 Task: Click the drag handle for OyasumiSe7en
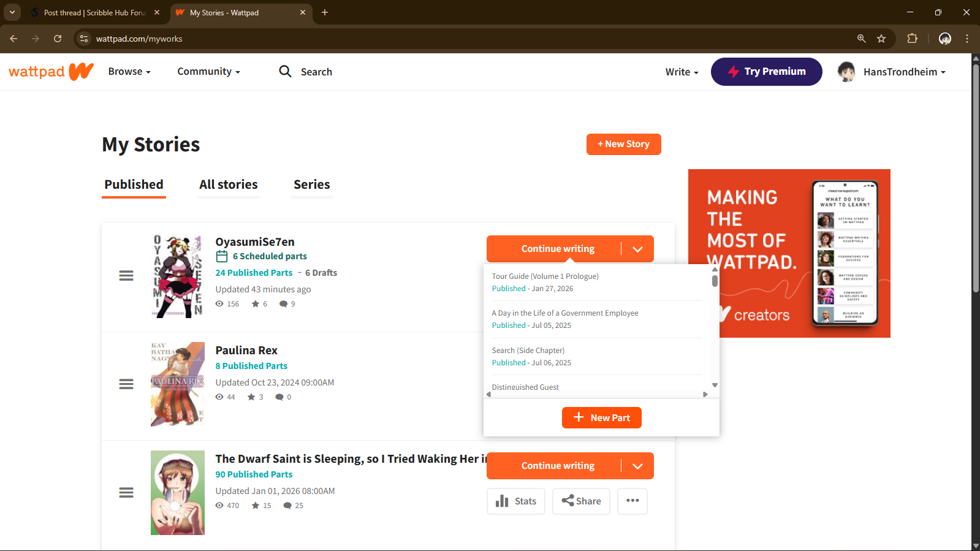126,276
